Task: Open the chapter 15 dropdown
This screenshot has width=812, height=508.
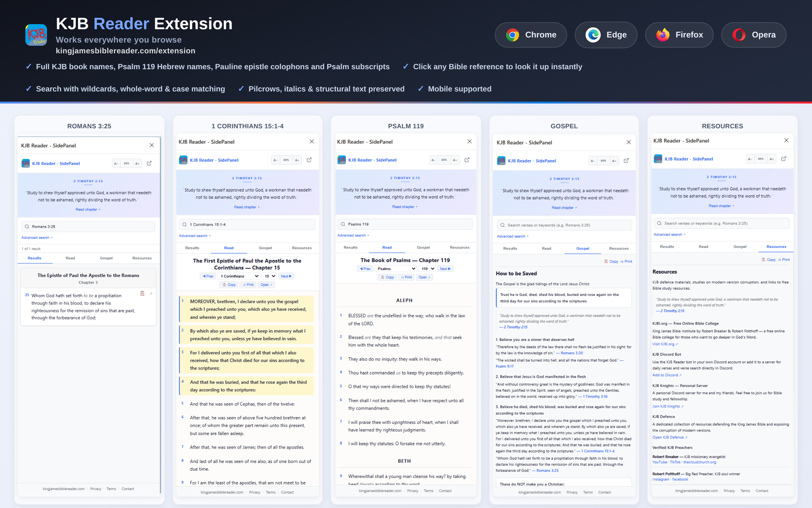Action: point(269,276)
